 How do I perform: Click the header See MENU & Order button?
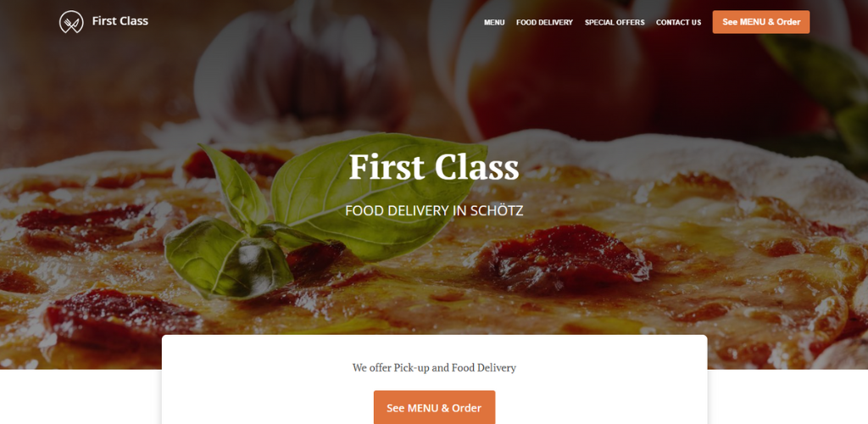[x=761, y=22]
